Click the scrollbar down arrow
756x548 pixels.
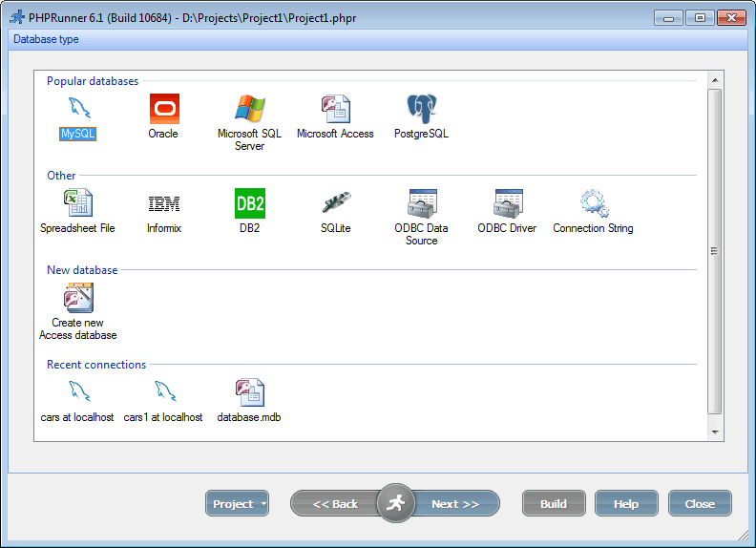tap(715, 432)
